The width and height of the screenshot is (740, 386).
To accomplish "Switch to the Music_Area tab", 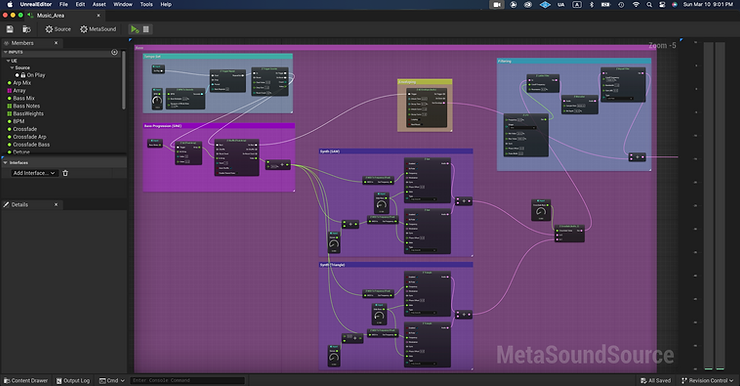I will tap(50, 16).
